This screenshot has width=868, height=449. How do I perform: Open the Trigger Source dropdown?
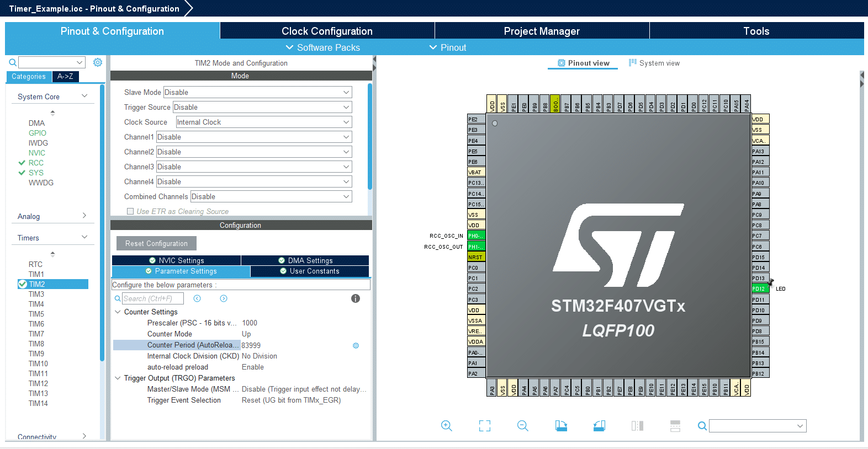(x=262, y=107)
